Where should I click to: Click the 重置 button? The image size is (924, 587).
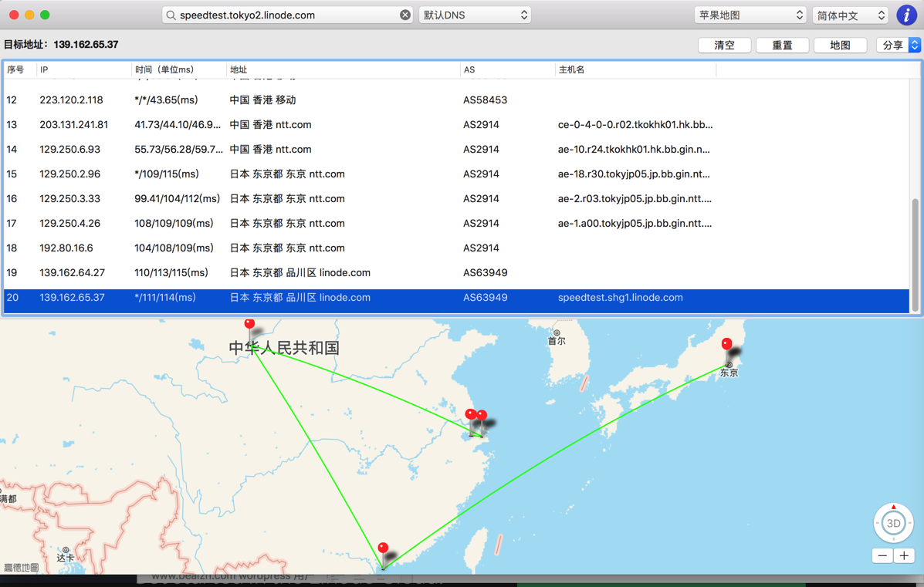click(782, 46)
